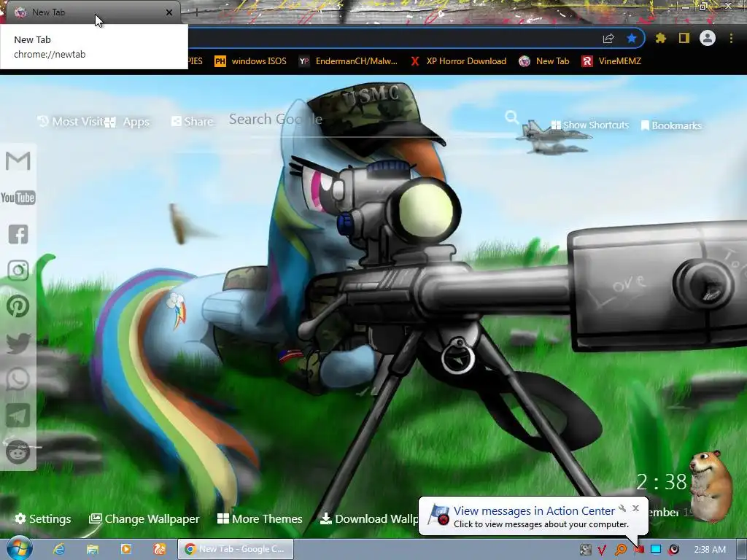The height and width of the screenshot is (560, 747).
Task: Click the hamster character on the page
Action: tap(711, 486)
